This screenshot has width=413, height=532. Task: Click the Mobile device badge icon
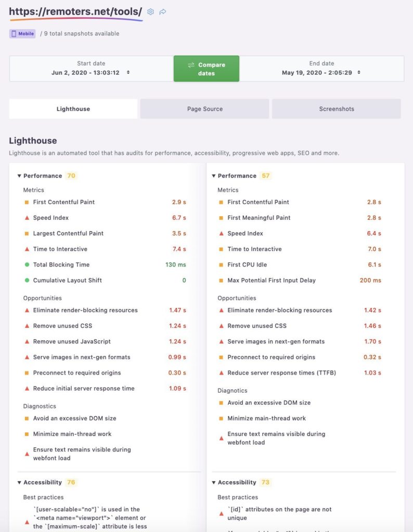coord(14,34)
